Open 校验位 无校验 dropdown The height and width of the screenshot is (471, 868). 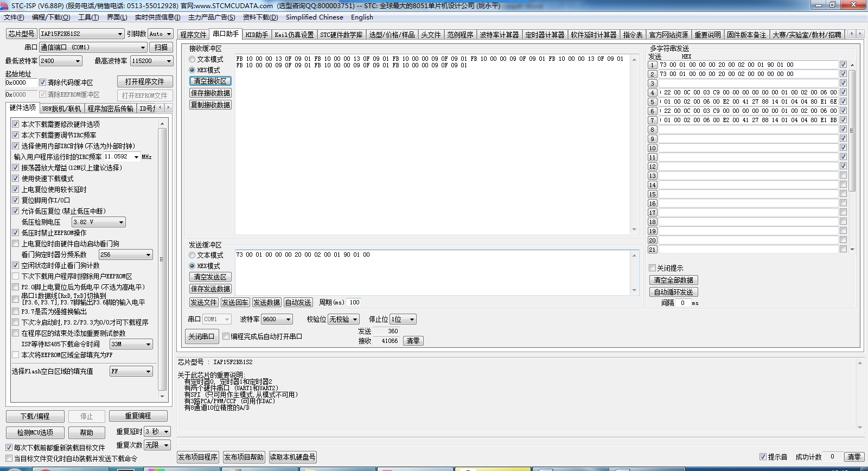355,319
